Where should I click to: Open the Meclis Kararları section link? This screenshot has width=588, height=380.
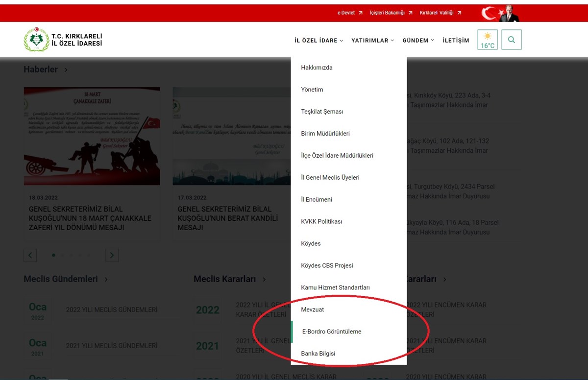(x=230, y=279)
